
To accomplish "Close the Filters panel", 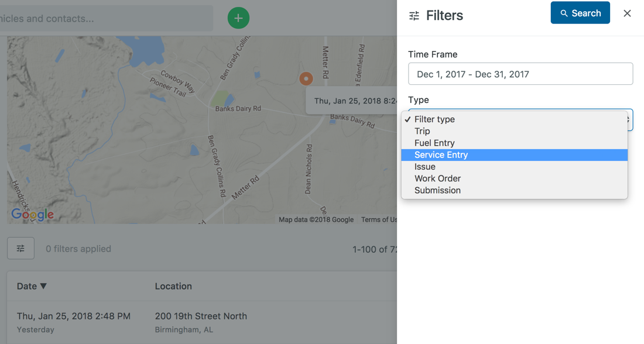I will (627, 13).
